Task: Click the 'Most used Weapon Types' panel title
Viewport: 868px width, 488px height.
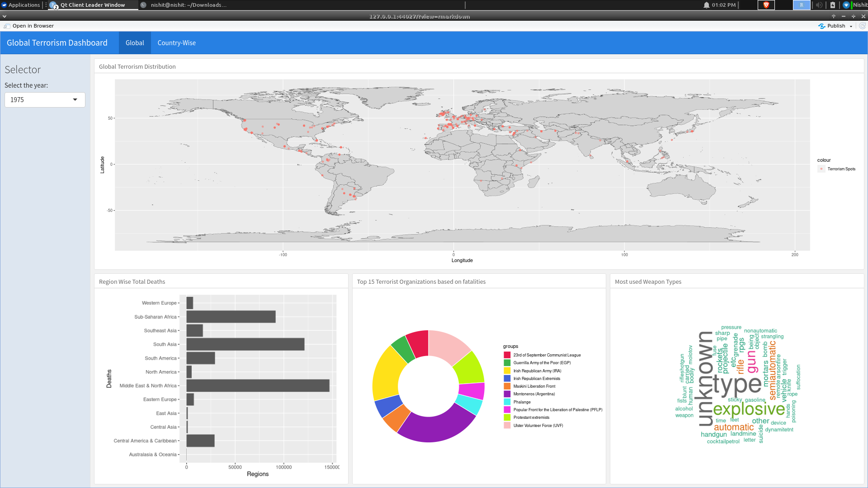Action: click(648, 282)
